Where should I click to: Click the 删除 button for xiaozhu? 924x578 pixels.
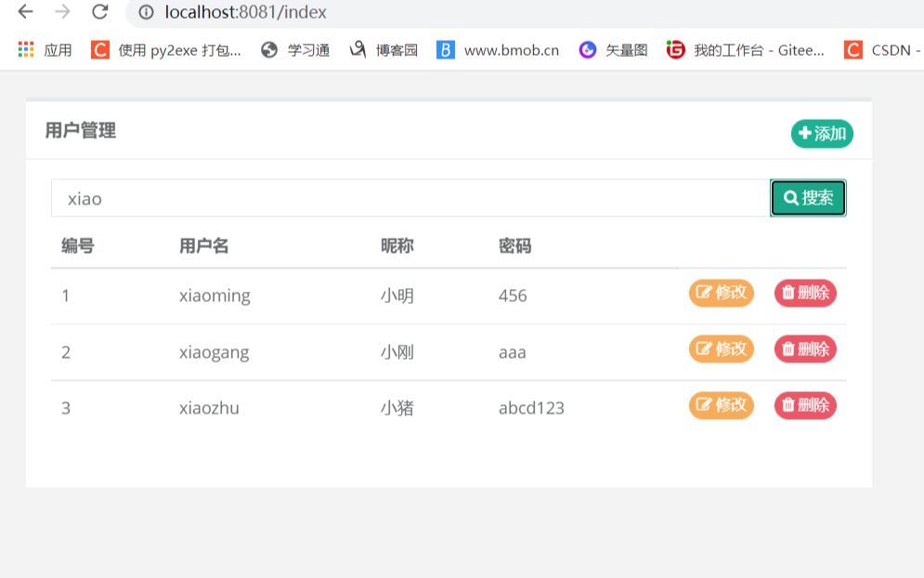coord(805,405)
